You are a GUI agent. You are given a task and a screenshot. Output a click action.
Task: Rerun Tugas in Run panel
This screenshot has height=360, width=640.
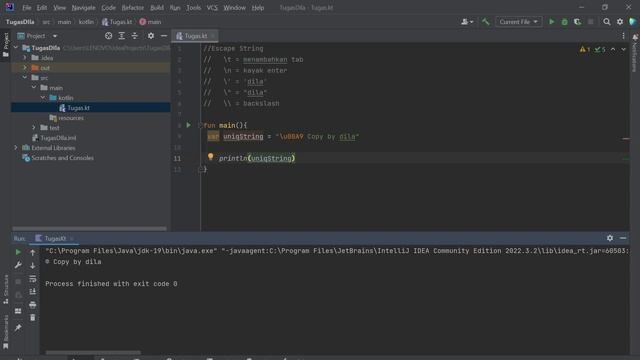(18, 253)
